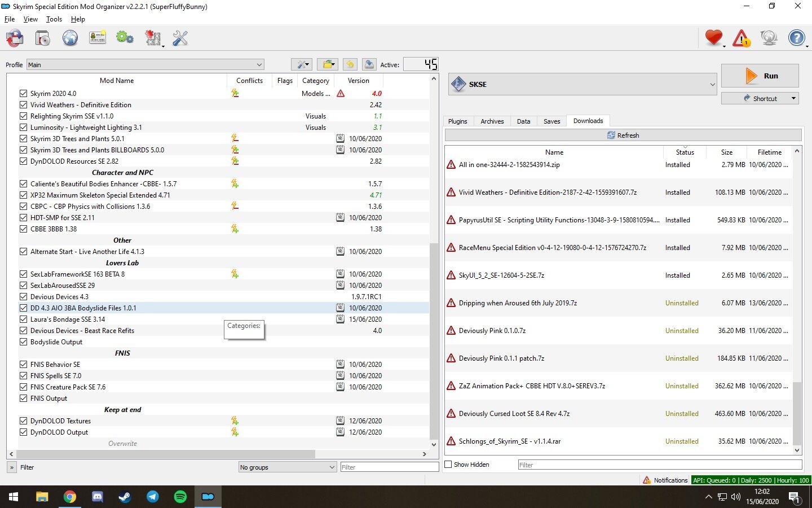The height and width of the screenshot is (508, 812).
Task: Expand the SKSE executable dropdown
Action: [583, 84]
